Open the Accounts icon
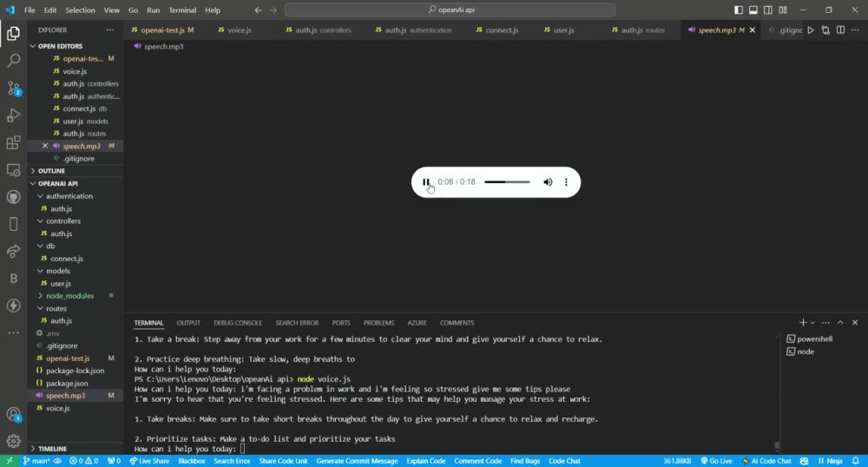The width and height of the screenshot is (868, 467). tap(13, 414)
